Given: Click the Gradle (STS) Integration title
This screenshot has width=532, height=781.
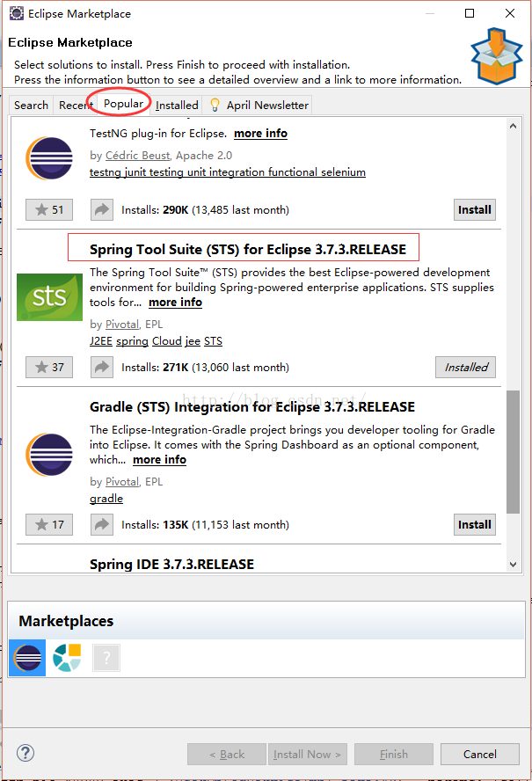Looking at the screenshot, I should coord(252,407).
